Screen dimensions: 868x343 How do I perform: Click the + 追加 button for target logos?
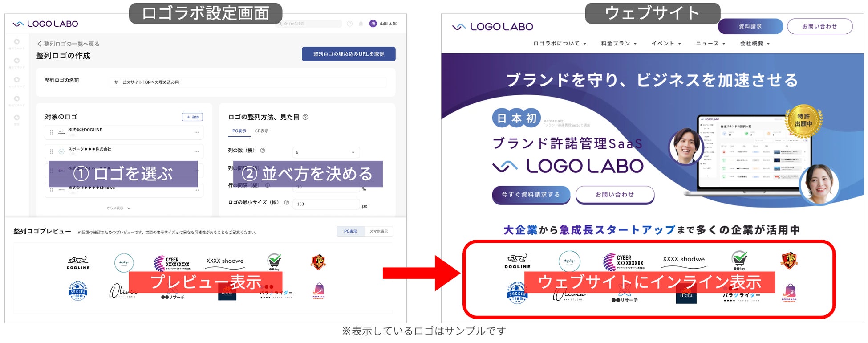click(x=192, y=117)
